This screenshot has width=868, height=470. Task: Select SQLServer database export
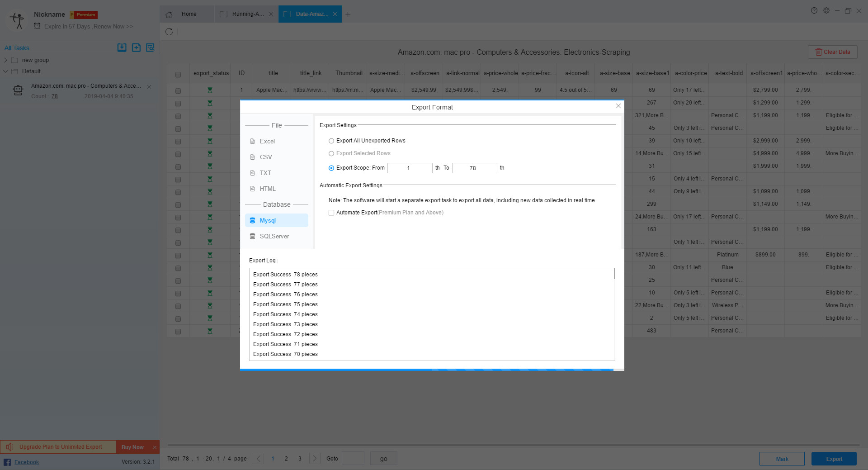(277, 236)
